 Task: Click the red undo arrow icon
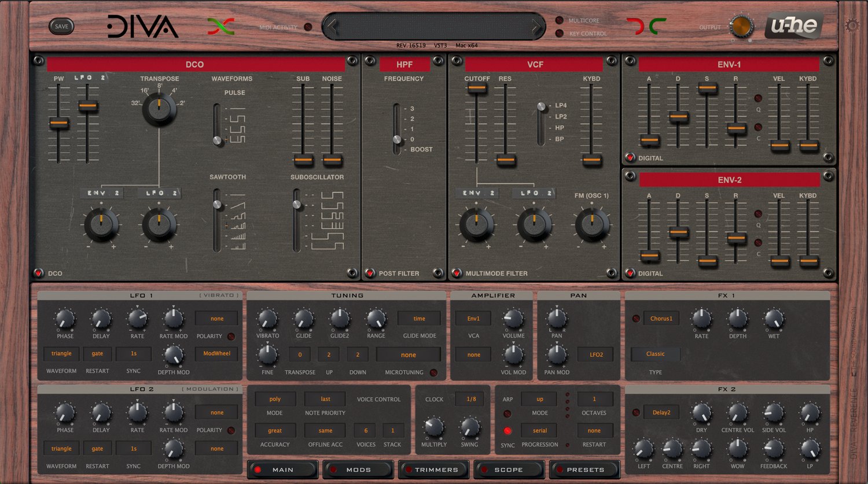click(635, 26)
